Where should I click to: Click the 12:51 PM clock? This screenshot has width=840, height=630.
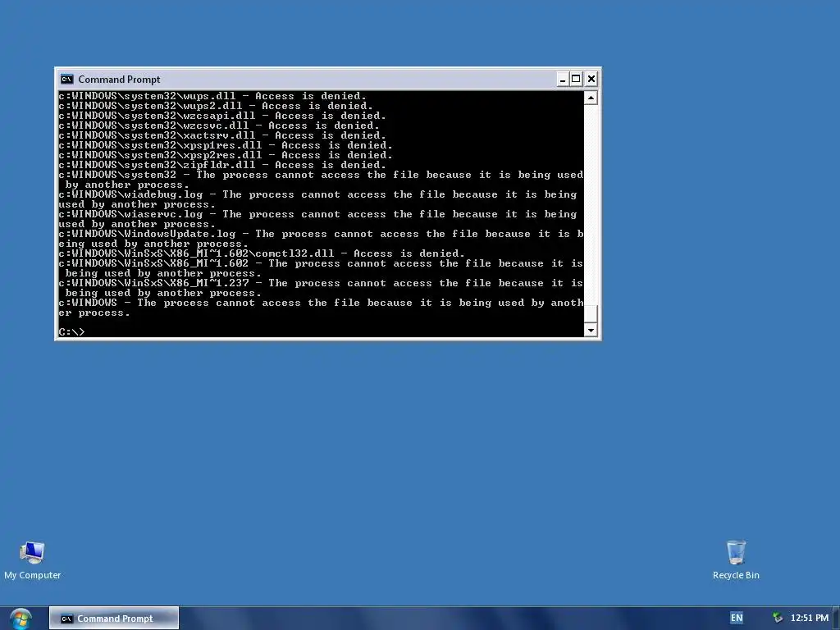pos(810,618)
